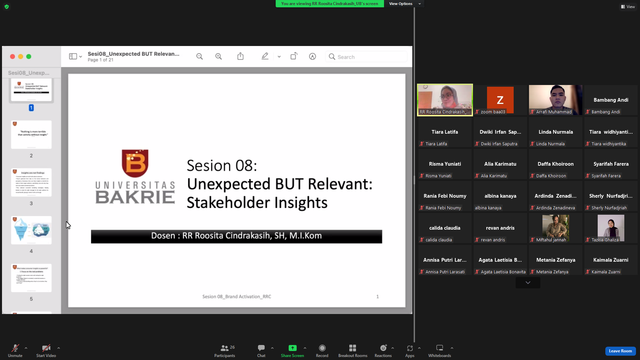640x360 pixels.
Task: Click the zoom baa03 participant tile
Action: [500, 100]
